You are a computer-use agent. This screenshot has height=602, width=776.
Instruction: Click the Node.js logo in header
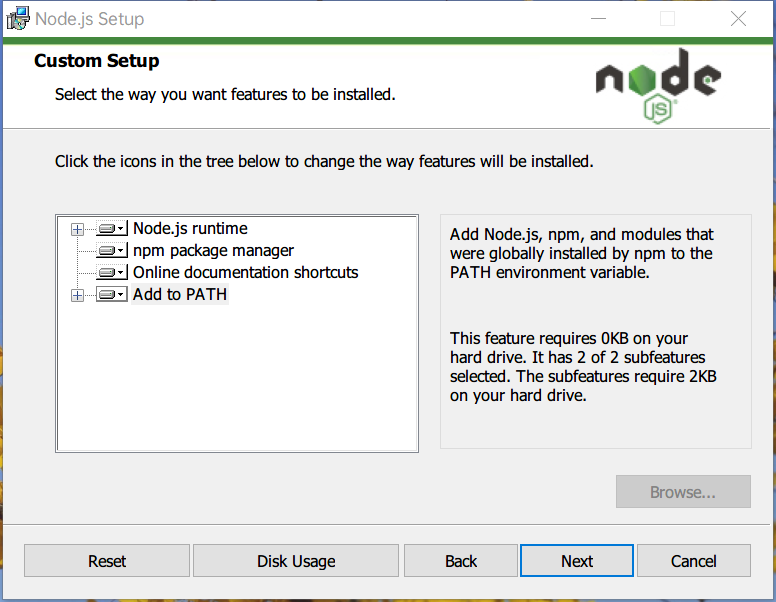657,85
